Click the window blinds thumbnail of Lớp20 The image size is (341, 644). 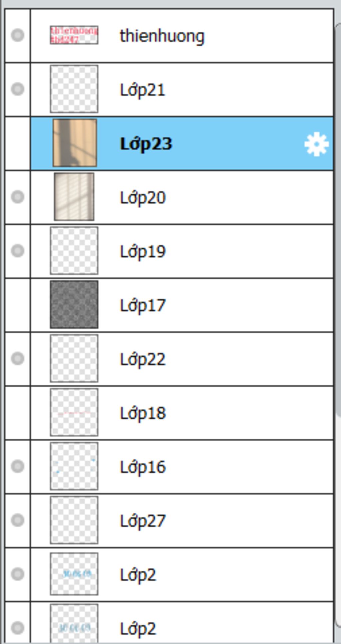click(74, 197)
